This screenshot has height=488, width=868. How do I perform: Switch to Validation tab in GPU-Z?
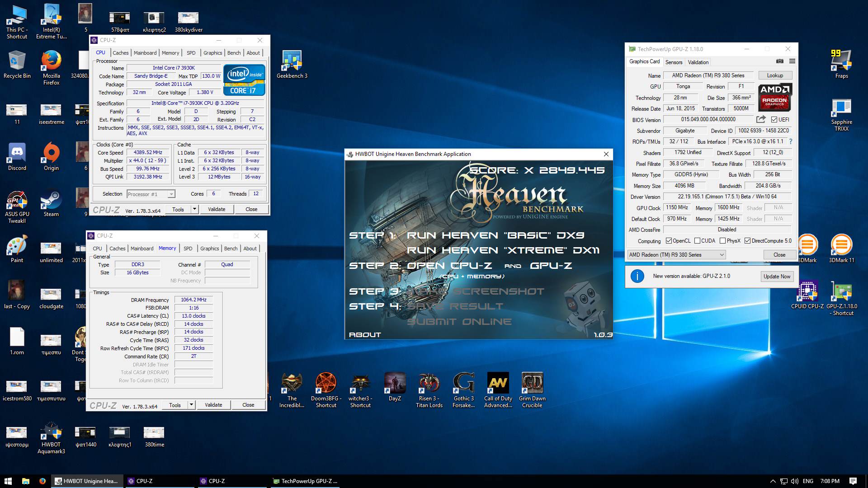click(x=698, y=62)
